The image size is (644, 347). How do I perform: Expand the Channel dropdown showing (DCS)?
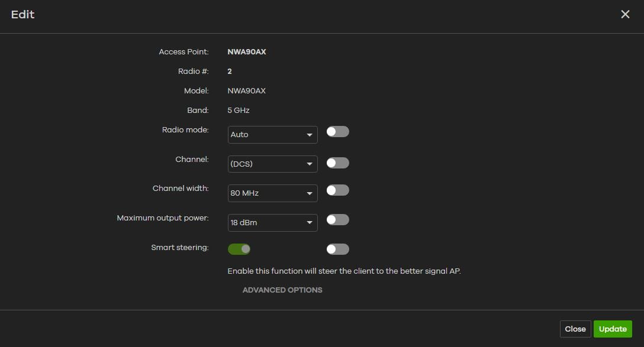tap(272, 164)
